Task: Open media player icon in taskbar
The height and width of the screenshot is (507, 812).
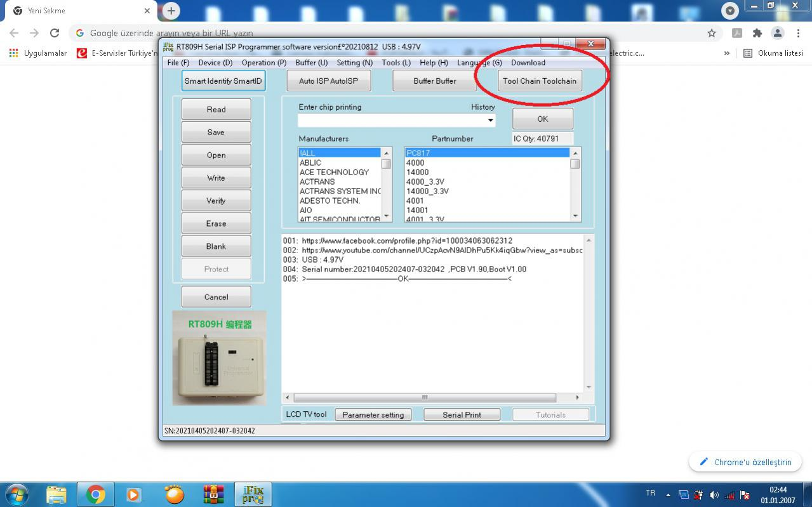Action: 133,494
